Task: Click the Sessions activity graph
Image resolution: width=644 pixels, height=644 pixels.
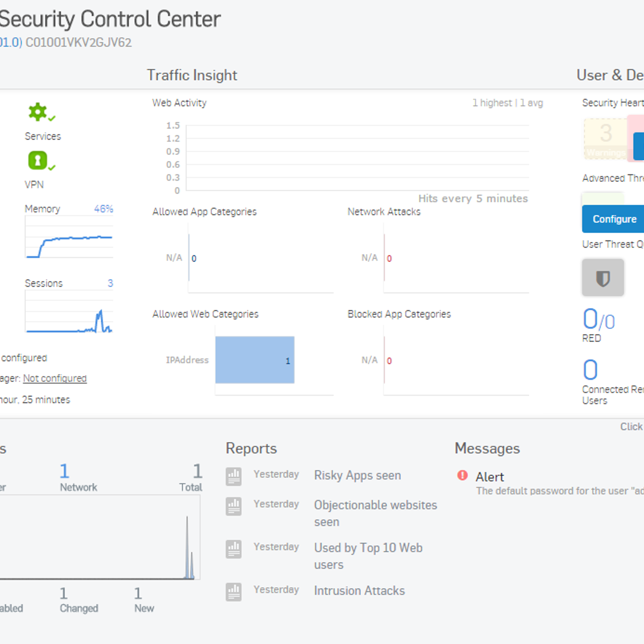Action: tap(69, 311)
